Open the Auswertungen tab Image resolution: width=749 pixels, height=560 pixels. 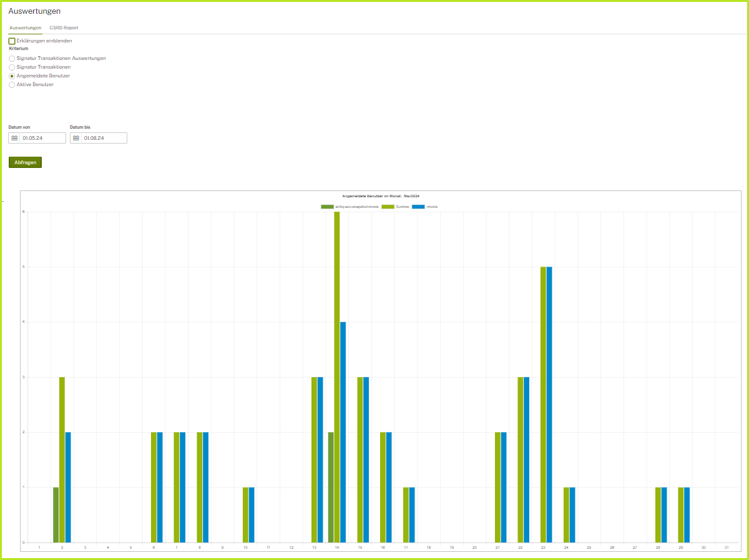25,28
